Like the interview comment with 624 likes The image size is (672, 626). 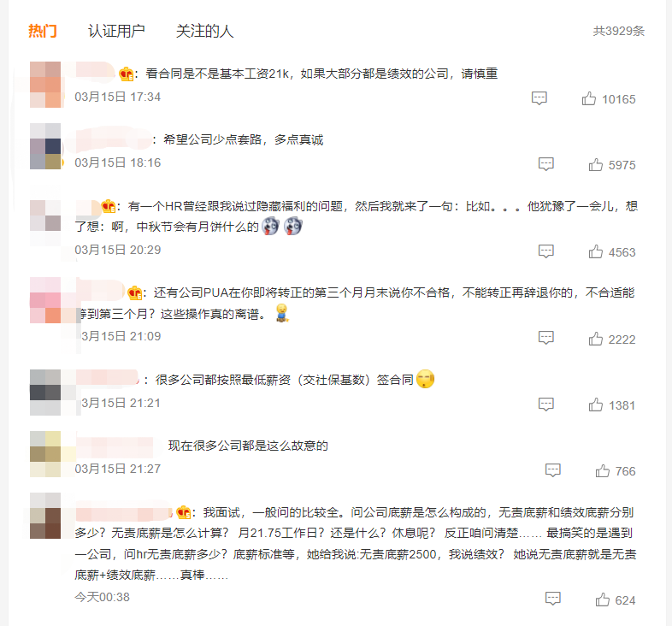pos(603,599)
